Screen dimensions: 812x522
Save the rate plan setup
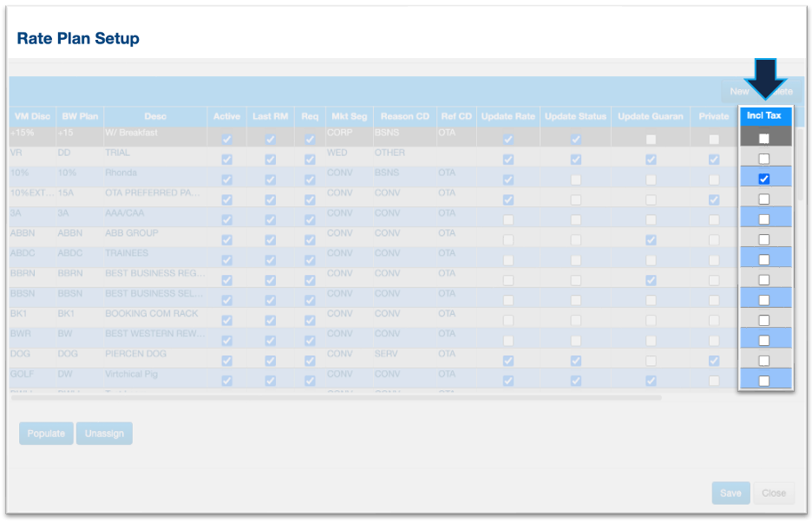(x=730, y=493)
